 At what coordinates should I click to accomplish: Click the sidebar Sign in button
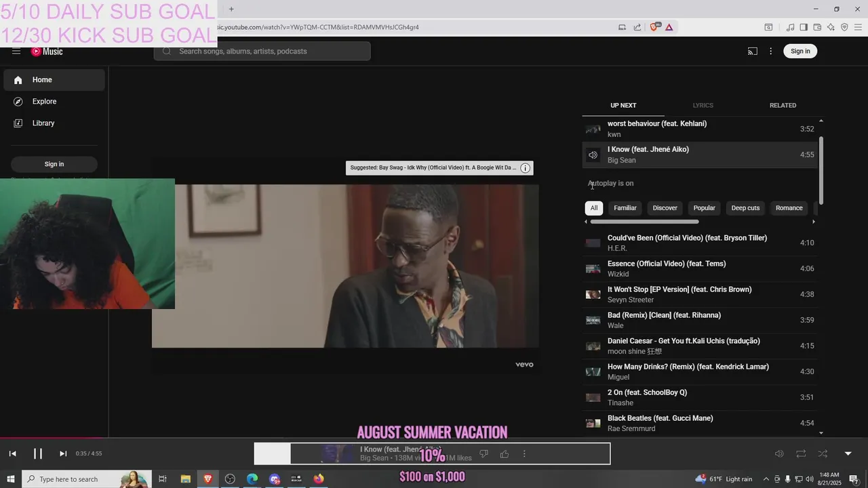[54, 164]
